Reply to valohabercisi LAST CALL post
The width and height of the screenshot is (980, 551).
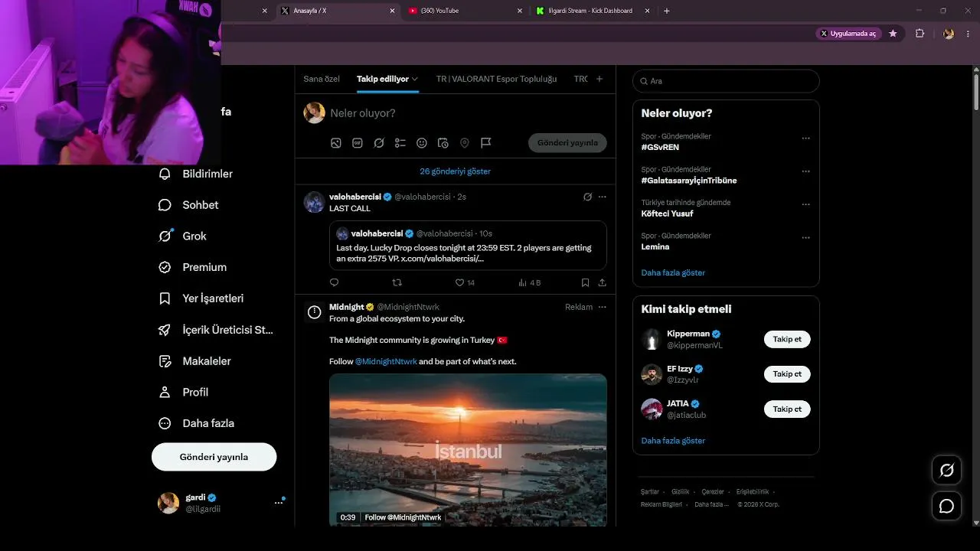tap(334, 282)
